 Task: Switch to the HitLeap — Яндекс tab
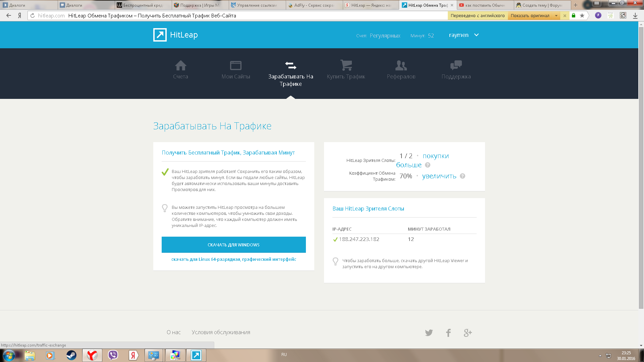(x=371, y=5)
